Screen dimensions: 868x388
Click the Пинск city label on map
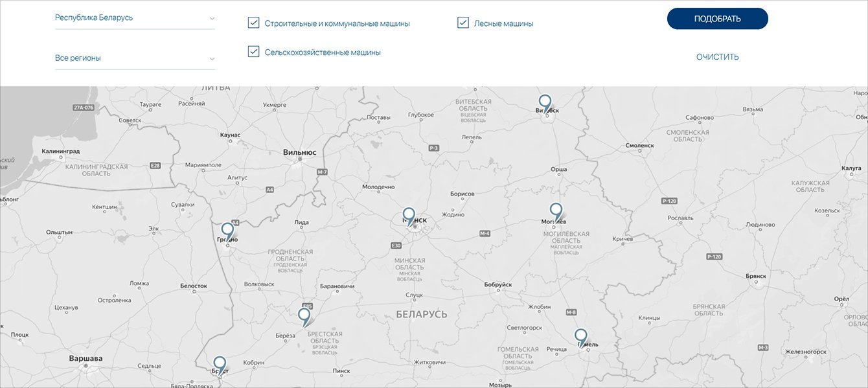(341, 371)
